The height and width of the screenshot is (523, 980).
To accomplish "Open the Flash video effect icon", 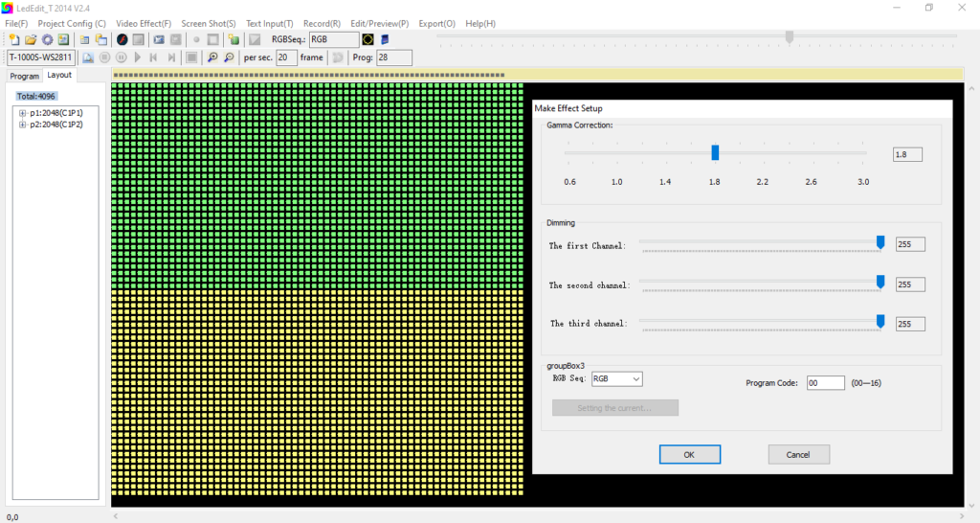I will 122,39.
